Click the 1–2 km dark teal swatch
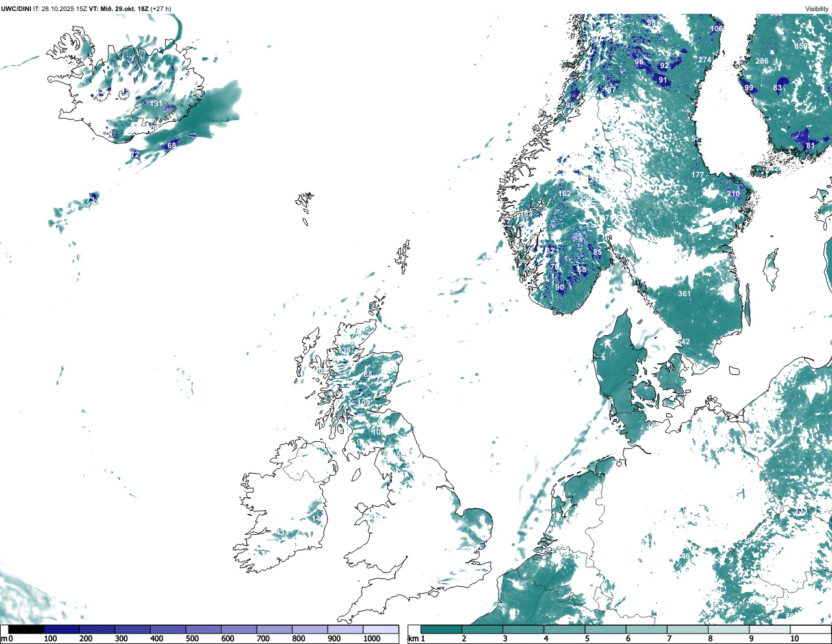The height and width of the screenshot is (644, 832). 441,629
